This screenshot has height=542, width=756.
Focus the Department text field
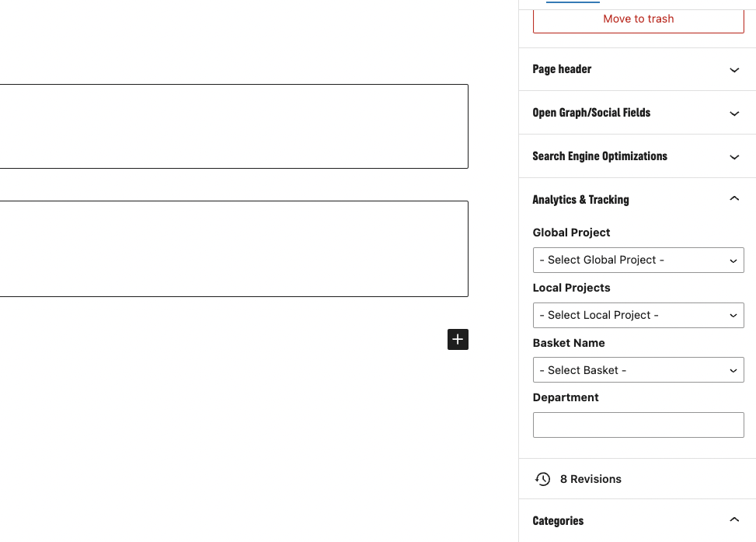pos(638,425)
